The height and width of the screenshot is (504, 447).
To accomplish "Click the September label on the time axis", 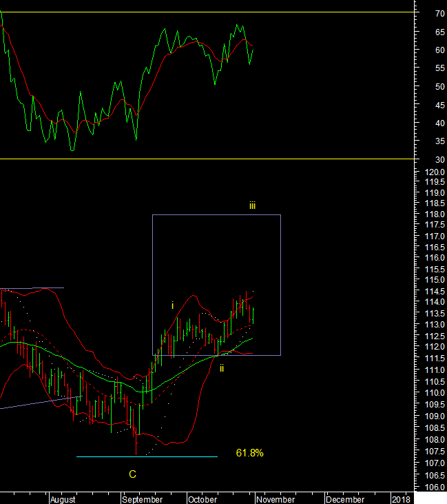I will 143,499.
